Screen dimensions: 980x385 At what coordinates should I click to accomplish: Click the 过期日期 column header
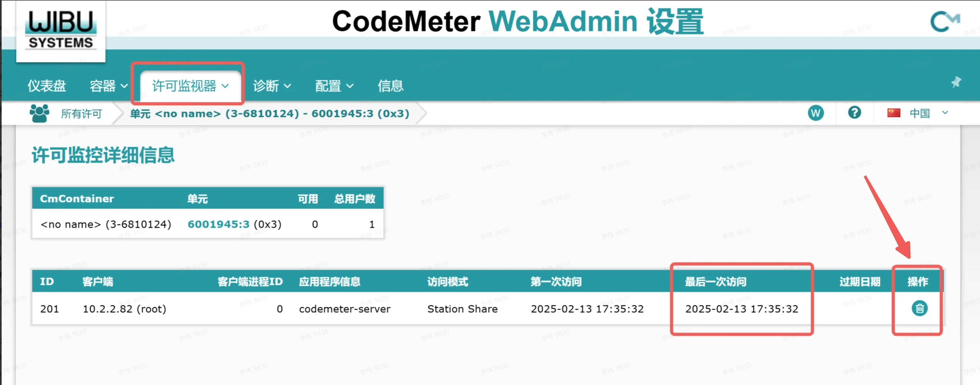[860, 282]
